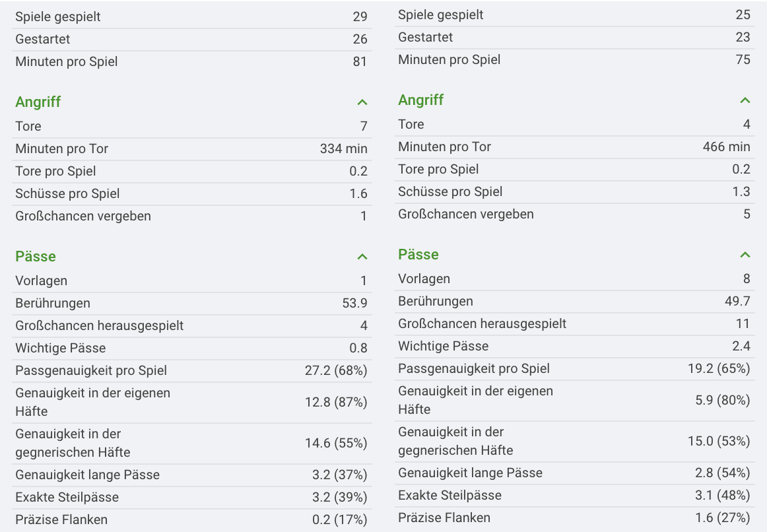This screenshot has height=532, width=767.
Task: Click left Minuten pro Tor 334 min row
Action: [x=191, y=149]
